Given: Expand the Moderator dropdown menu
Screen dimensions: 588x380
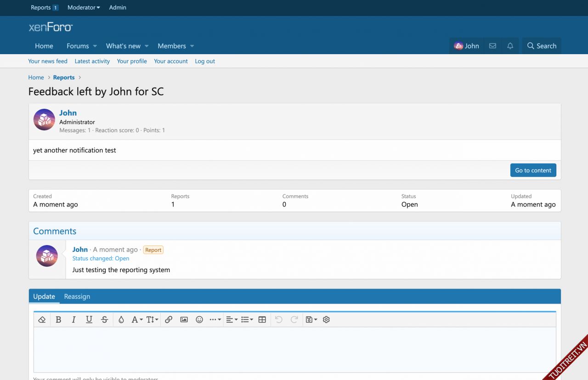Looking at the screenshot, I should click(x=84, y=7).
